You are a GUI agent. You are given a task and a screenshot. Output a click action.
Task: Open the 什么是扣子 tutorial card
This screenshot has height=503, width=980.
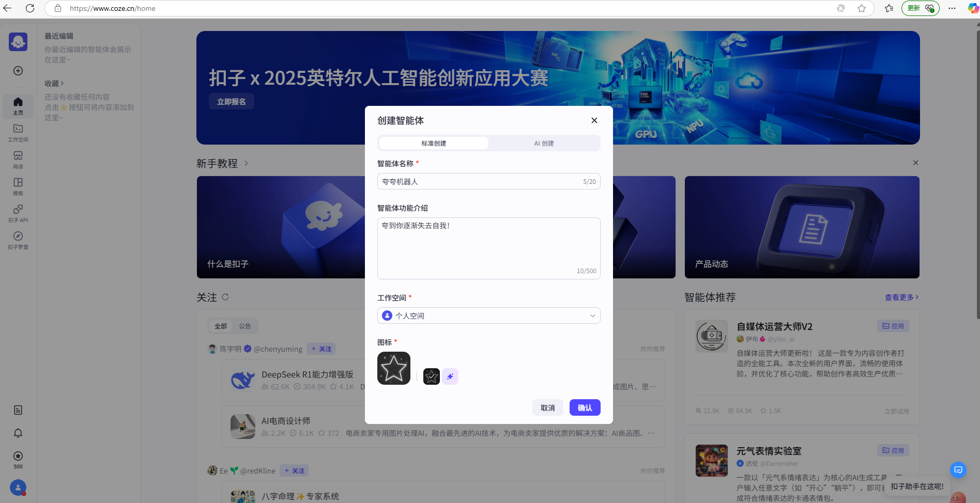pyautogui.click(x=281, y=227)
